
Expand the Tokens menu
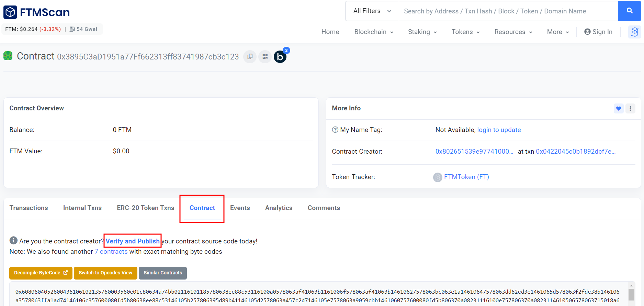[465, 32]
